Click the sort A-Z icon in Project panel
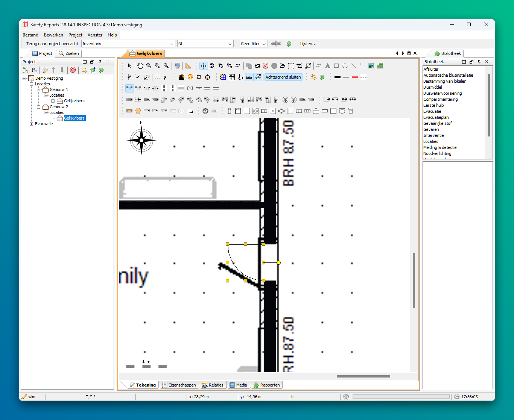514x420 pixels. click(x=34, y=70)
